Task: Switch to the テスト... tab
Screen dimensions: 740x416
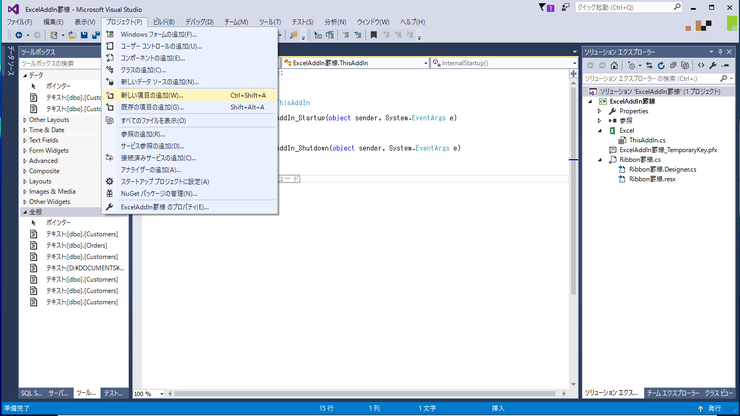Action: [x=114, y=393]
